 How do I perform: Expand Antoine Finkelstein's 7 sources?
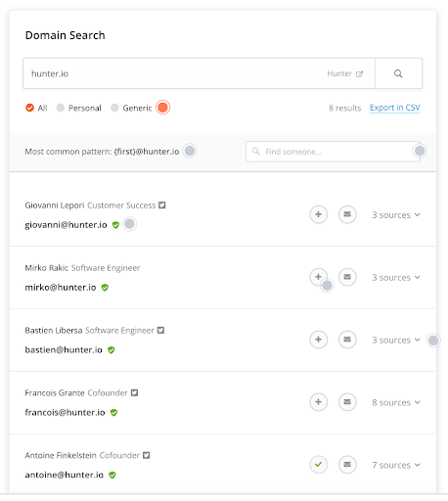[396, 465]
